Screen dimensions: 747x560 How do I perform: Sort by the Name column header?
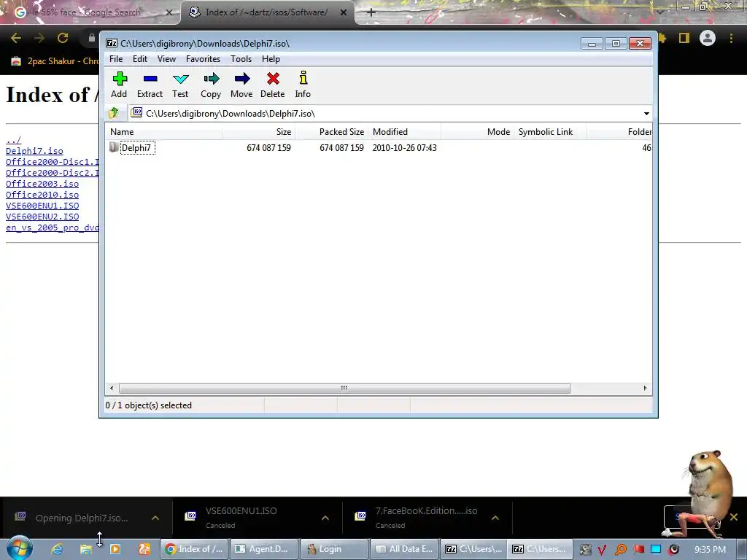point(163,132)
